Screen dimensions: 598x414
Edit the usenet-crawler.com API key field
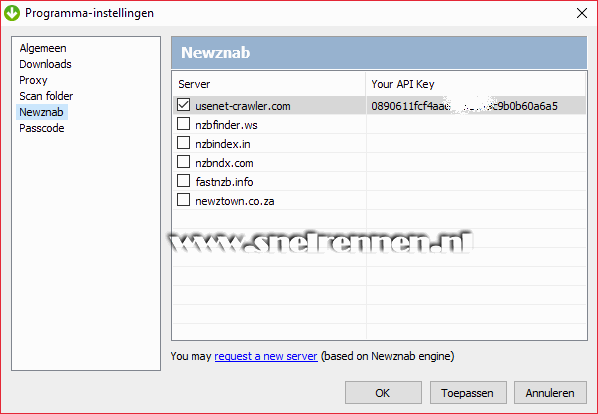pyautogui.click(x=476, y=106)
